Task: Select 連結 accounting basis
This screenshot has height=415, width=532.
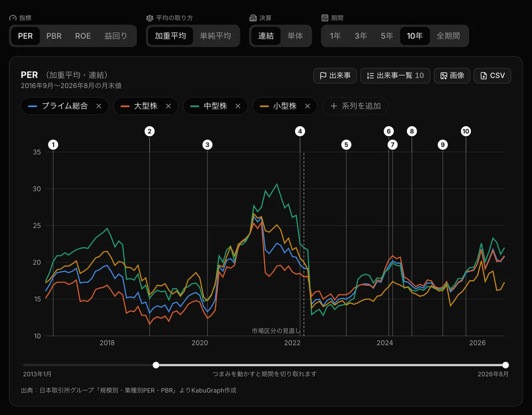Action: (x=266, y=36)
